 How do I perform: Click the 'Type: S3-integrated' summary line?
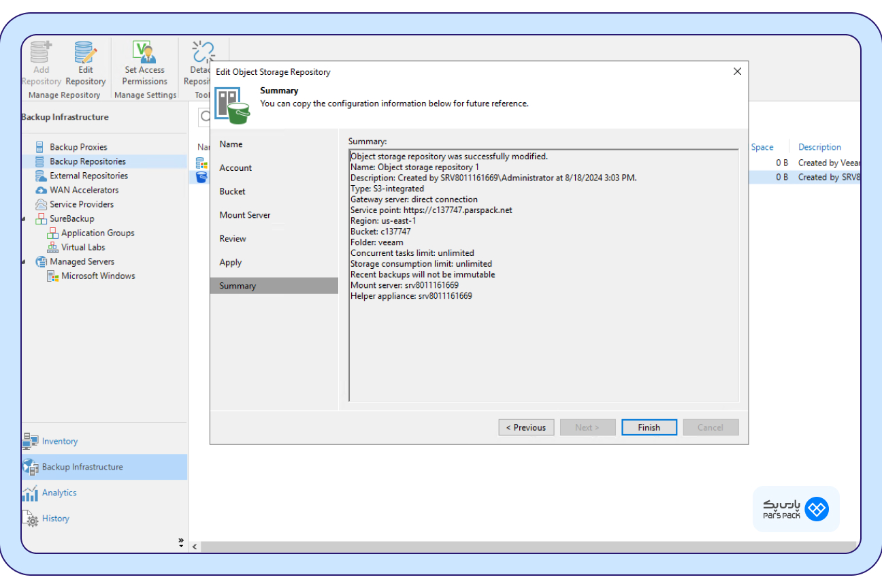pos(387,189)
